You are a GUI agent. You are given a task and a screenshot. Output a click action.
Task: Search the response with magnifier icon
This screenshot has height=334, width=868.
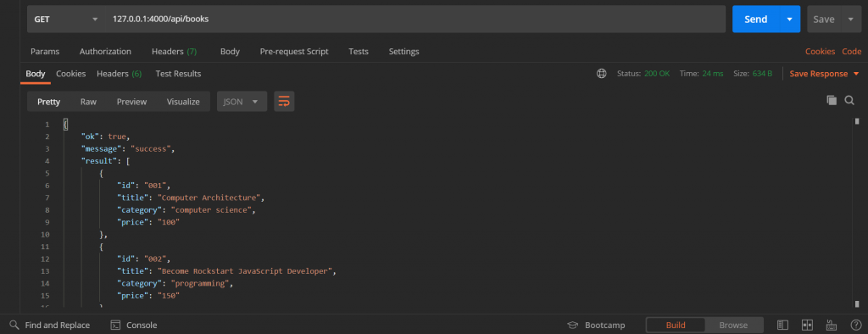pyautogui.click(x=849, y=100)
